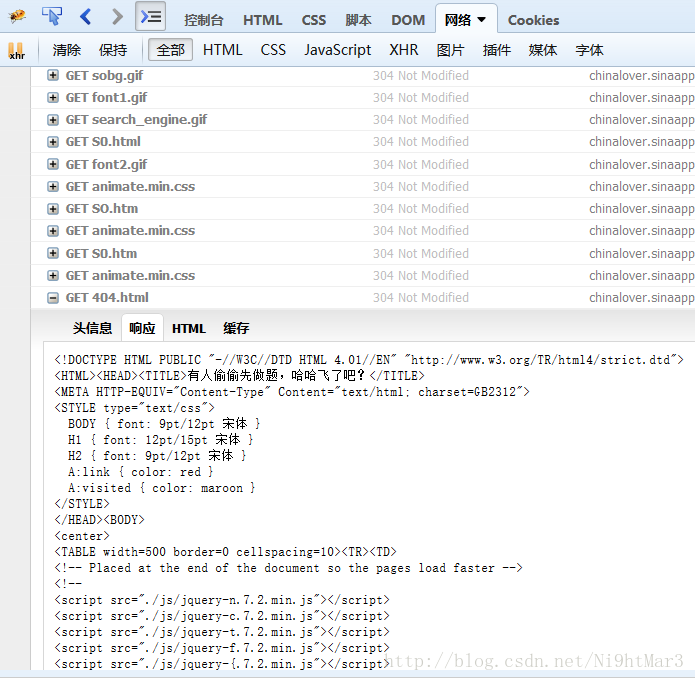695x681 pixels.
Task: Select the 响应 response sub-tab
Action: [142, 329]
